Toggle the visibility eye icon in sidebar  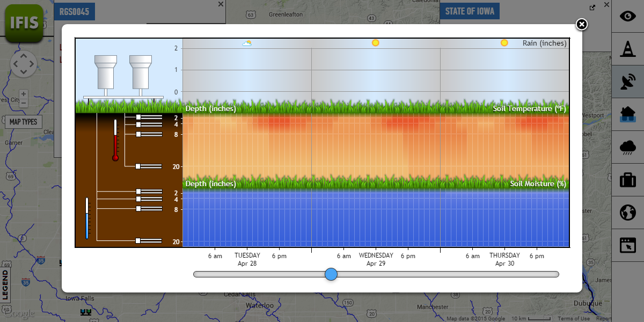(x=627, y=16)
